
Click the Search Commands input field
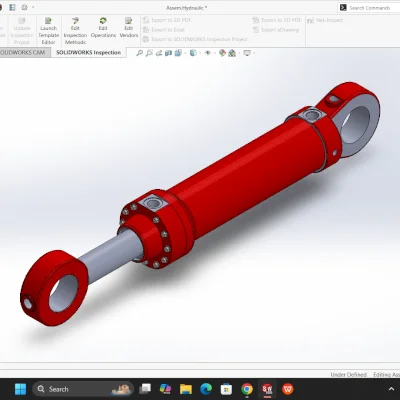[x=374, y=8]
